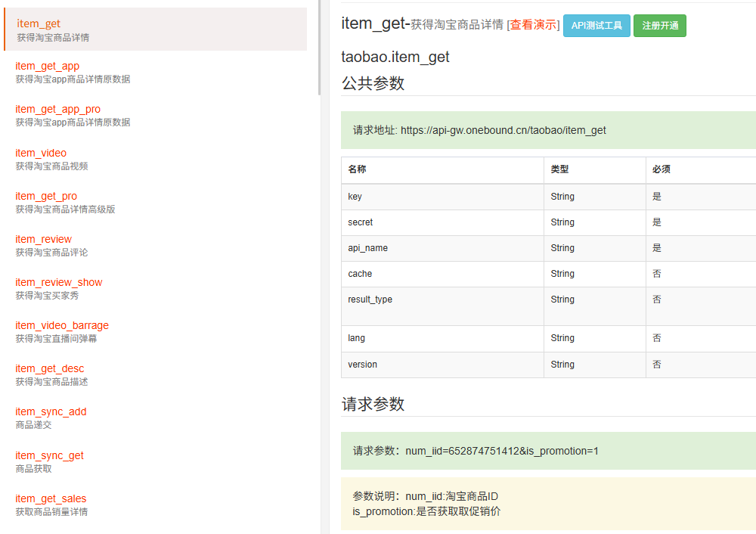The image size is (756, 534).
Task: Open the item_get_app_pro API link
Action: pyautogui.click(x=58, y=110)
